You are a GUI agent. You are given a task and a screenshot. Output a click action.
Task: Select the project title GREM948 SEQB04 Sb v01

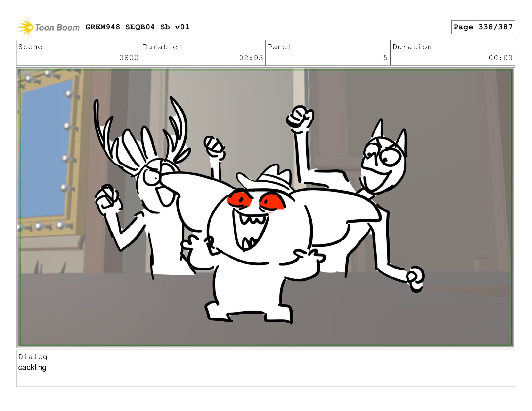137,27
